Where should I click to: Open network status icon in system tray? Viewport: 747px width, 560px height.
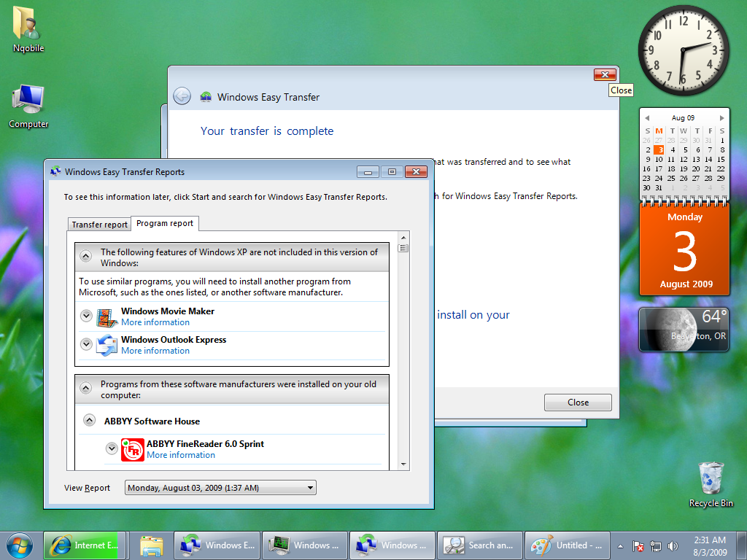click(656, 546)
